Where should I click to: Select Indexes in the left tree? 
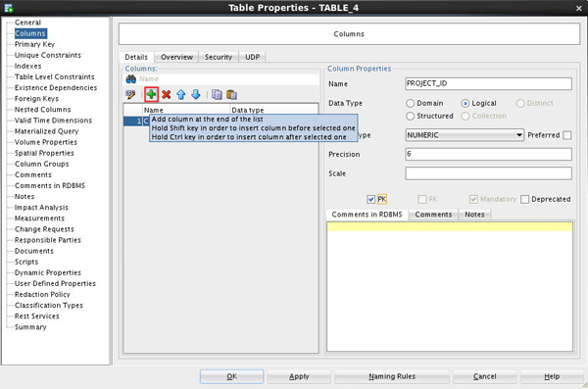(27, 66)
